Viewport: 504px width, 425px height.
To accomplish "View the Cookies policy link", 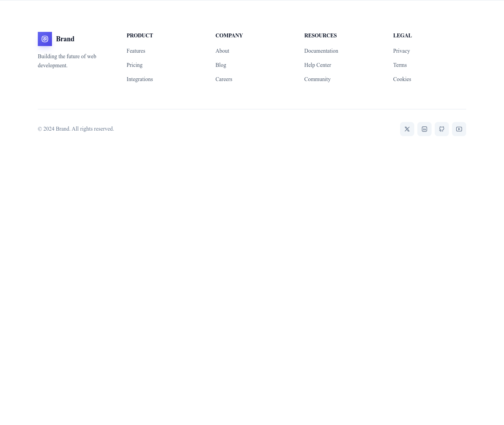I will click(x=402, y=79).
